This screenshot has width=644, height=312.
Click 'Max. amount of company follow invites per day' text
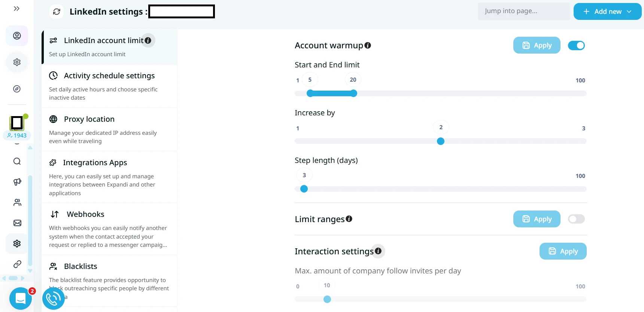[378, 271]
